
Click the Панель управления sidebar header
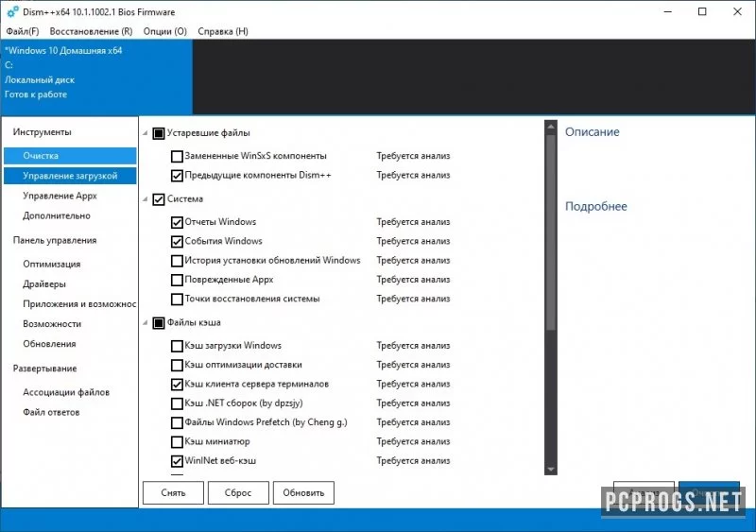(55, 240)
